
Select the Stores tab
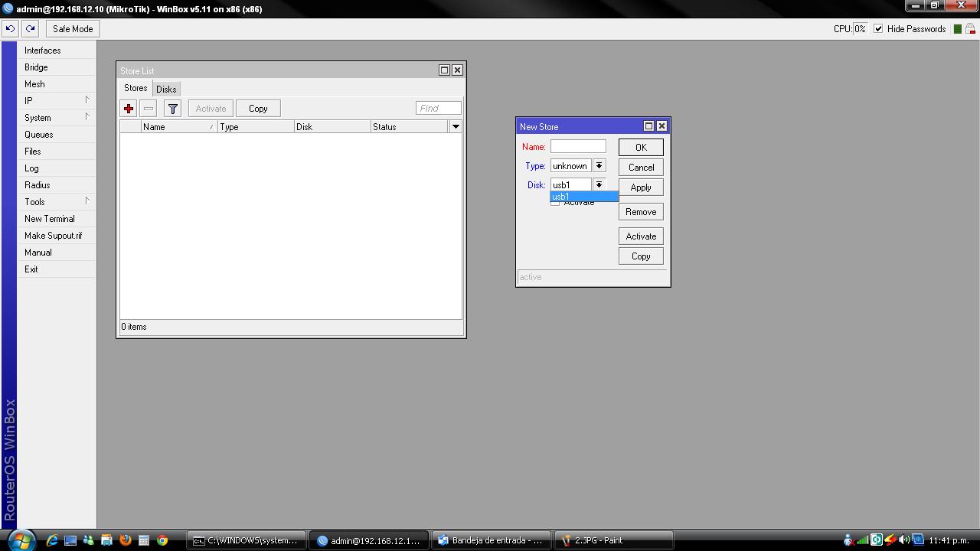(x=136, y=89)
